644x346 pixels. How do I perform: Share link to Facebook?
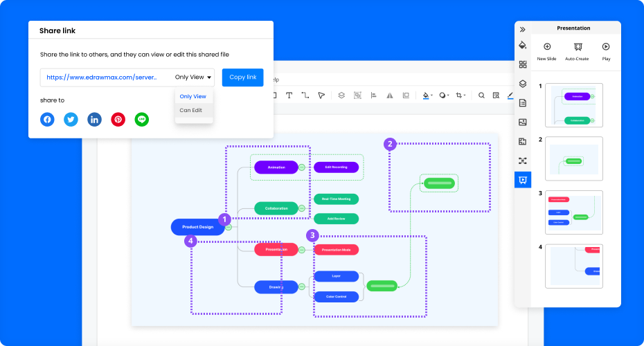(47, 120)
